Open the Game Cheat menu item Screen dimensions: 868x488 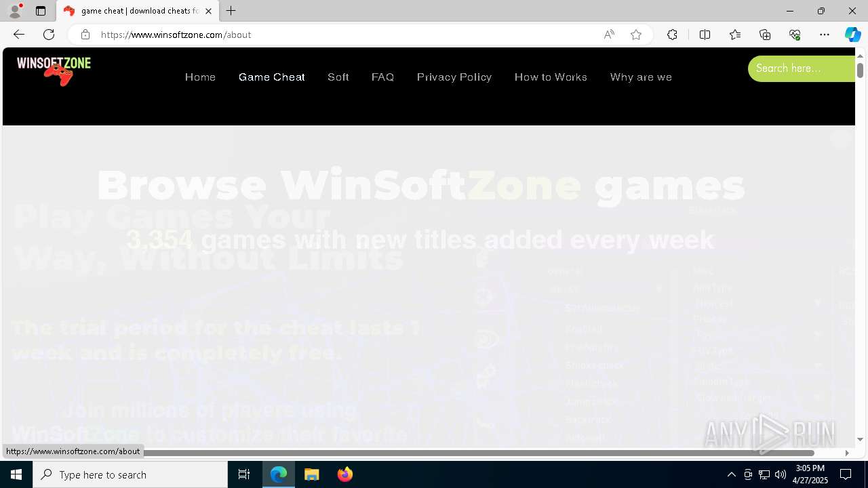point(272,77)
